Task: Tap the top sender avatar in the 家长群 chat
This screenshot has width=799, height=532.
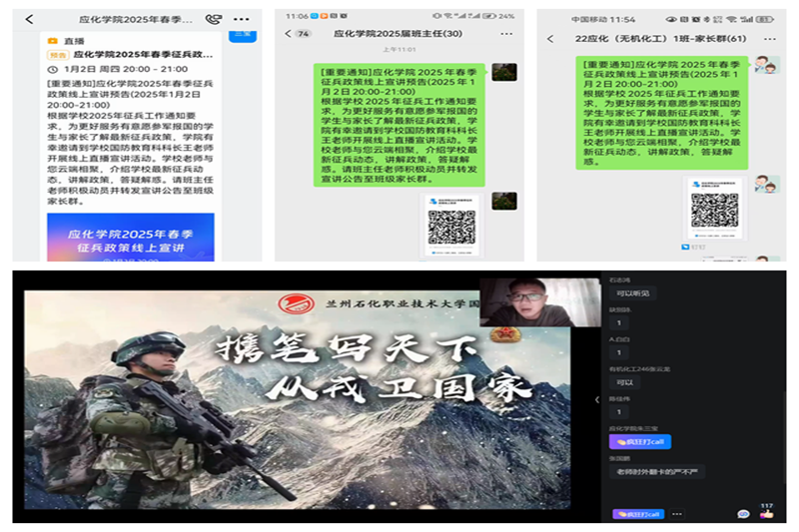Action: (x=765, y=65)
